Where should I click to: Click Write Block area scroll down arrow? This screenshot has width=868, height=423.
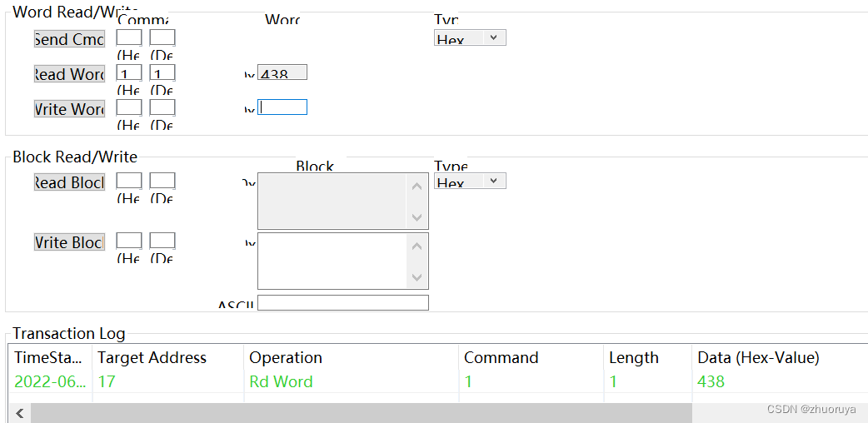click(x=417, y=277)
